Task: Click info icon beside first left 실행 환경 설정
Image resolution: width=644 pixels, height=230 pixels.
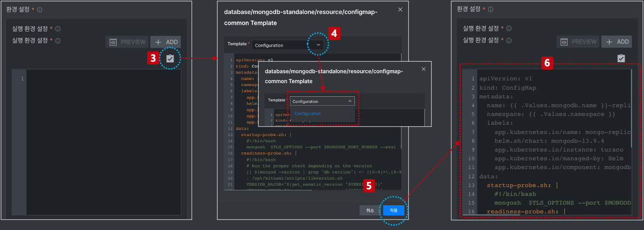Action: point(58,29)
